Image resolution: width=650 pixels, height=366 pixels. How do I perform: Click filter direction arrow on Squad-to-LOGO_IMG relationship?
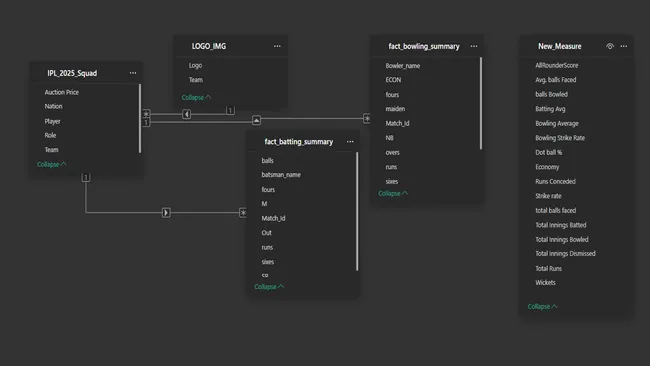coord(187,114)
